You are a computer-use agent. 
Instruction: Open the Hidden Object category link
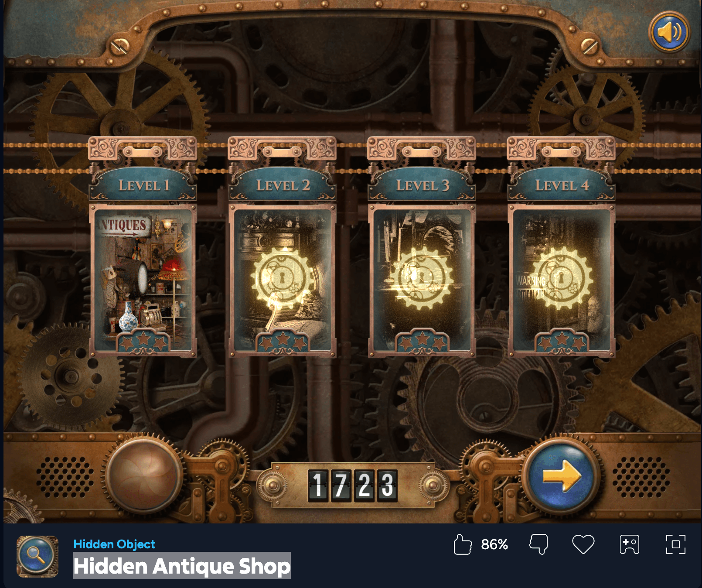[114, 544]
